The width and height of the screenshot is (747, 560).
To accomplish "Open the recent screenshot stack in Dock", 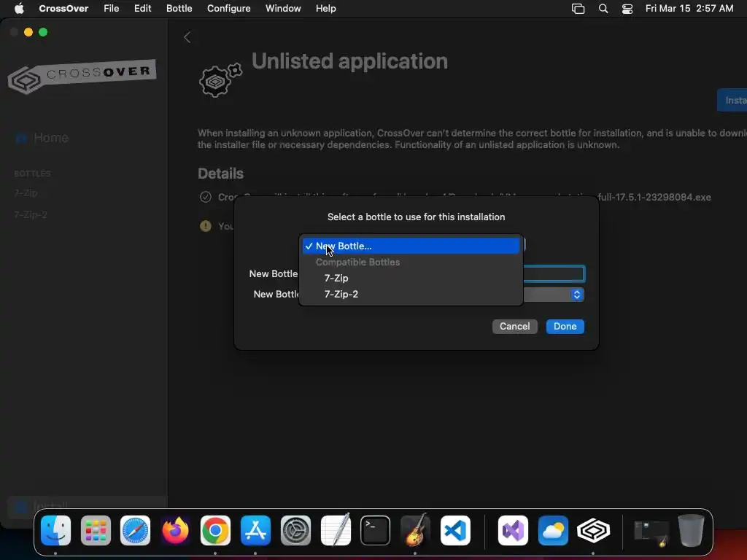I will (651, 533).
